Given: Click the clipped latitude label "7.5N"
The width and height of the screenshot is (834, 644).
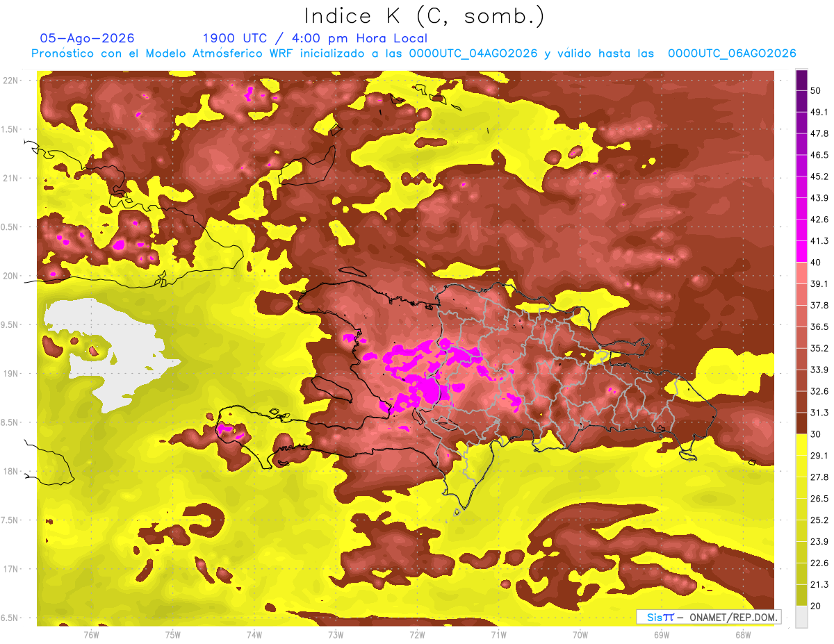Looking at the screenshot, I should coord(10,520).
